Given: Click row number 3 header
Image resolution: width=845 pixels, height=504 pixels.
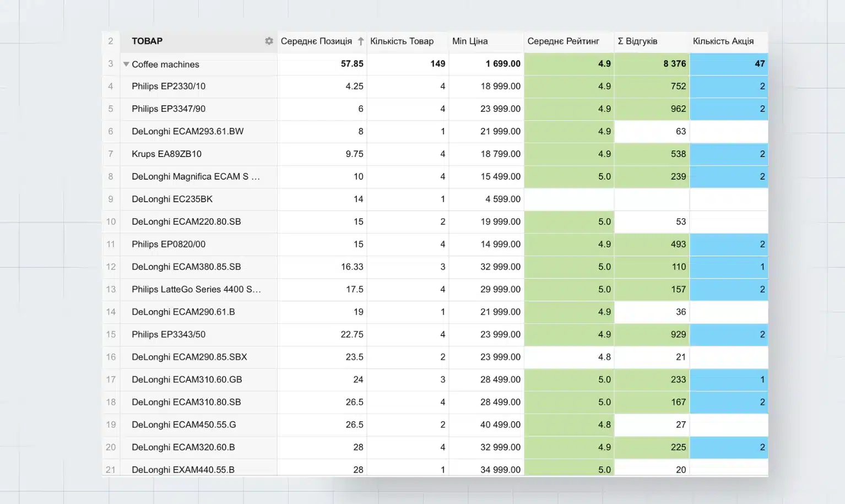Looking at the screenshot, I should point(111,64).
